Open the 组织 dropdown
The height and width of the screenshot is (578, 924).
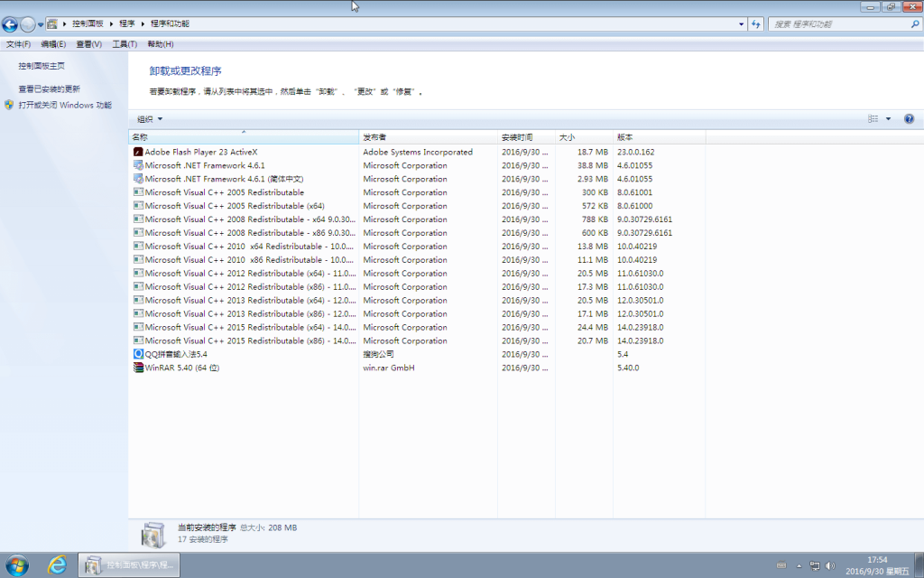150,118
